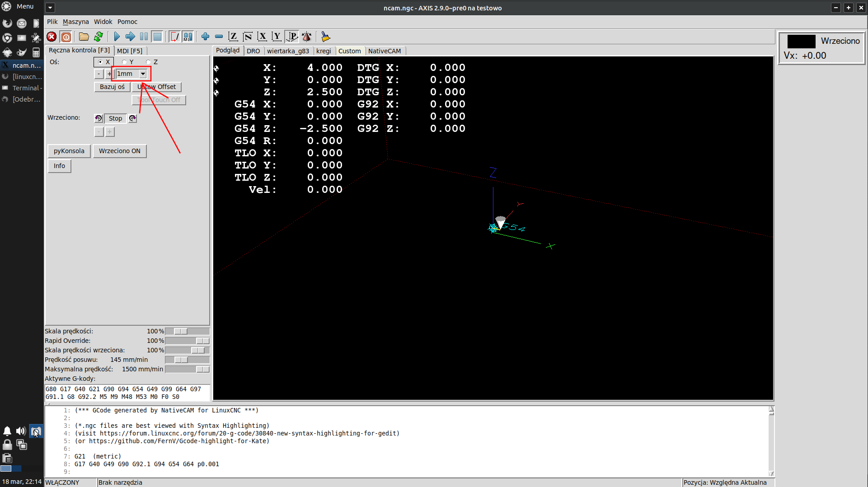
Task: Launch Firefox from the panel
Action: (7, 23)
